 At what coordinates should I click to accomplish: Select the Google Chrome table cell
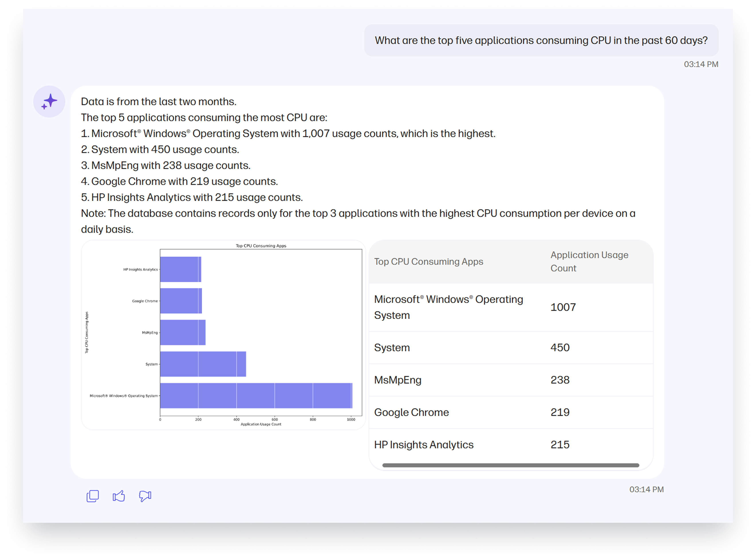click(x=412, y=413)
